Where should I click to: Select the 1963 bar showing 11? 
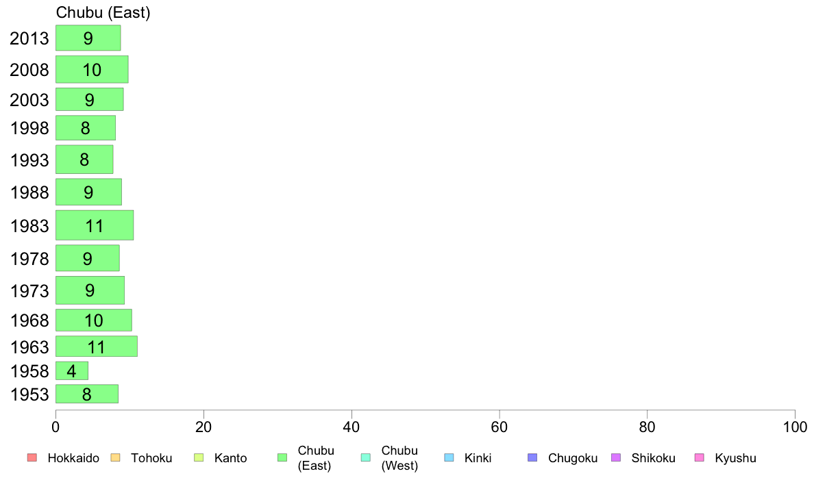pos(97,346)
